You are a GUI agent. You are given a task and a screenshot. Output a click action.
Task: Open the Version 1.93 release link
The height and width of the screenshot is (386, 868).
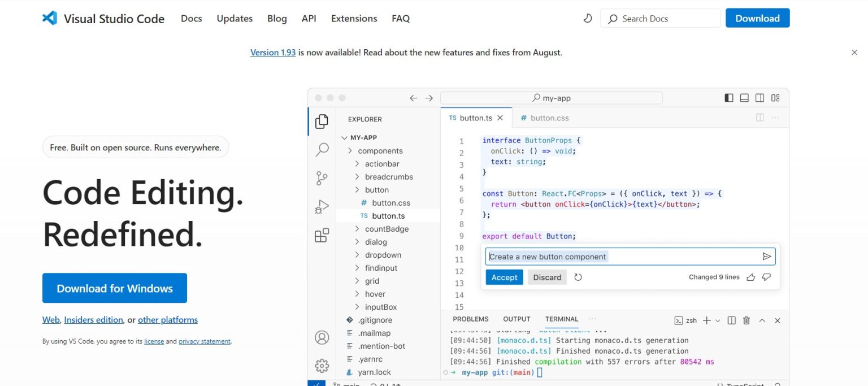tap(273, 53)
